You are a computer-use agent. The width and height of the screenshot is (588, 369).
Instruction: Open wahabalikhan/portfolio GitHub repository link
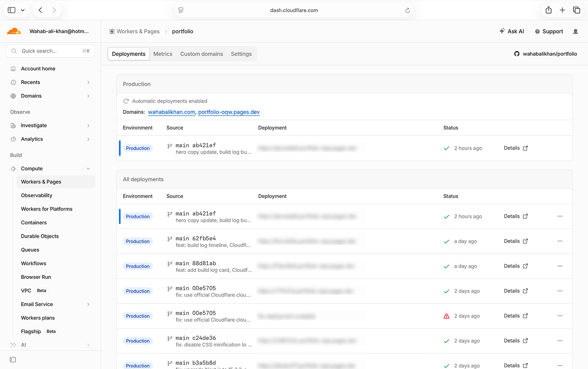tap(546, 54)
